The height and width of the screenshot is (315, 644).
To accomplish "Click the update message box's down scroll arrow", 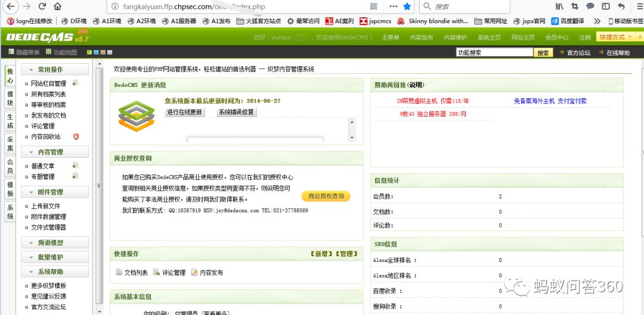I will pyautogui.click(x=352, y=138).
